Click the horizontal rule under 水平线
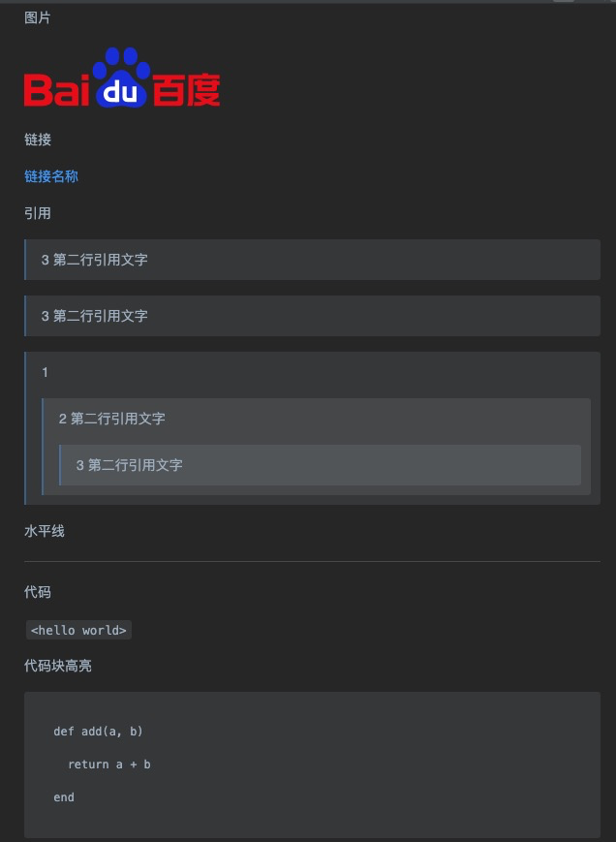 pos(312,562)
